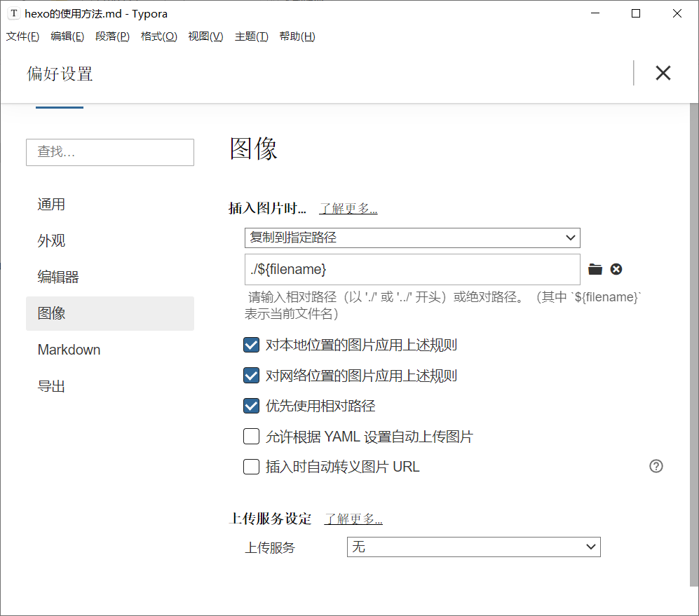Screen dimensions: 699x616
Task: Go to 导出 preferences section
Action: 110,386
